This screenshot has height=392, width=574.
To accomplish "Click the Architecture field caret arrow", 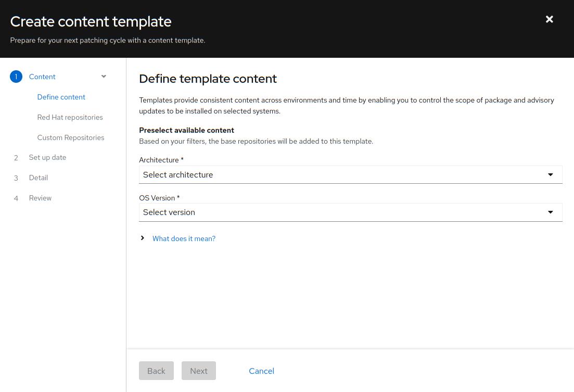I will pos(550,175).
